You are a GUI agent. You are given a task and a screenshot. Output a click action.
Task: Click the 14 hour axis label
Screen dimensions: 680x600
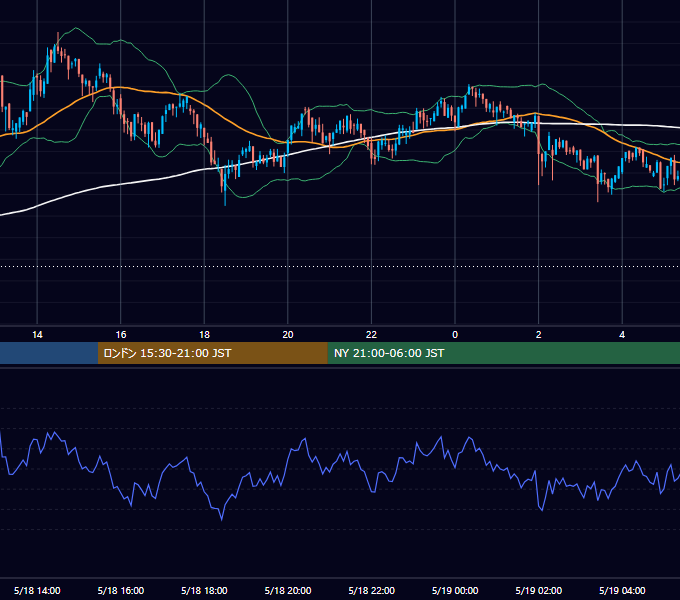37,335
